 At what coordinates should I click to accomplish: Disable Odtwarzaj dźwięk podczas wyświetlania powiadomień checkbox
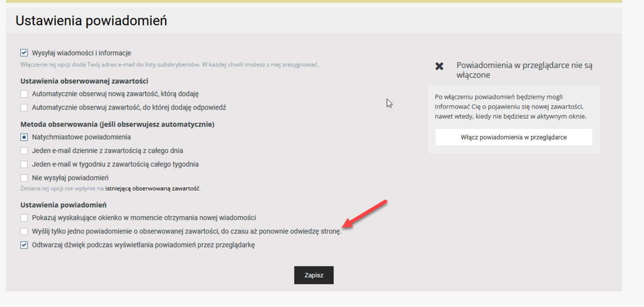pos(24,245)
